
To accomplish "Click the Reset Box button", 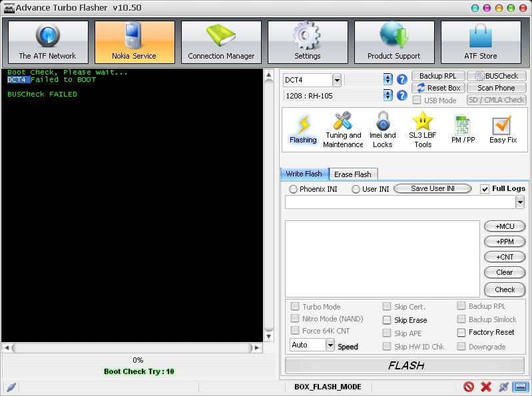I will [438, 88].
